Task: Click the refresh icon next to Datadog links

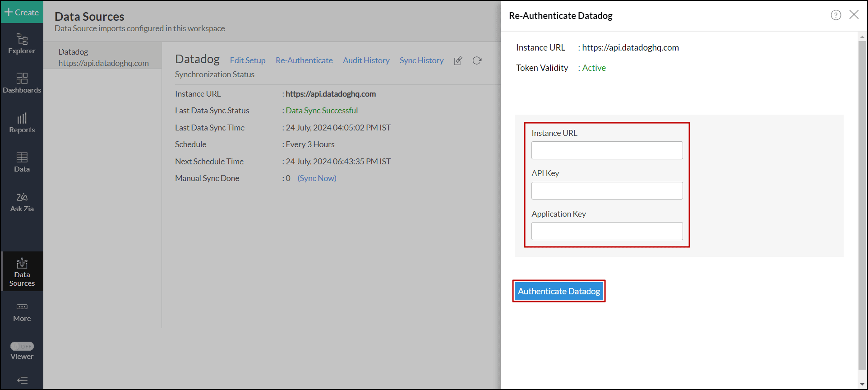Action: pos(477,60)
